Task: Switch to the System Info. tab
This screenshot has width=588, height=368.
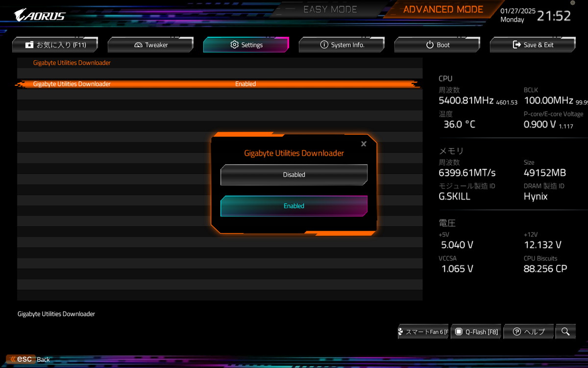Action: tap(342, 45)
